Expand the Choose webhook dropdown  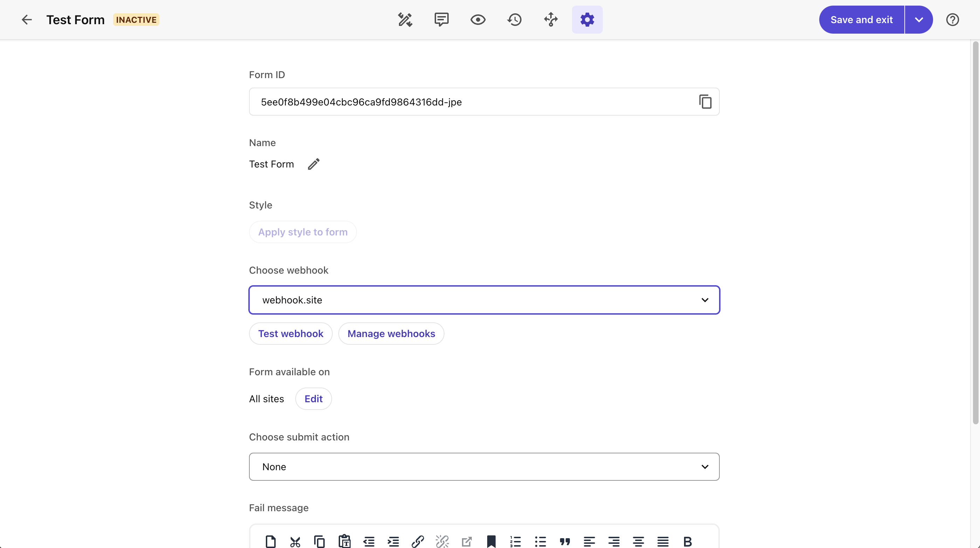pos(704,299)
